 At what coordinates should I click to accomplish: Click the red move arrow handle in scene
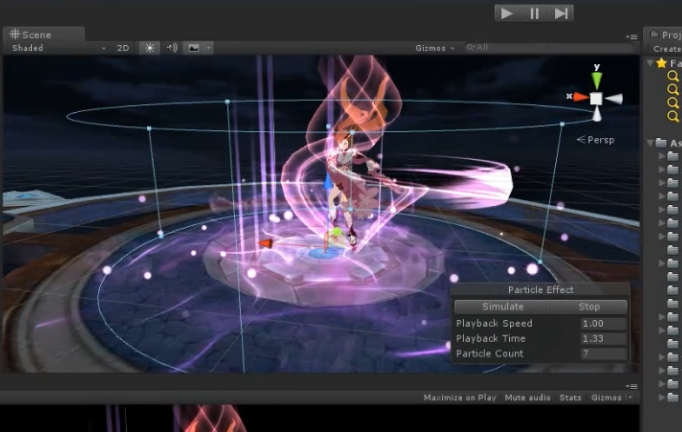[x=266, y=244]
